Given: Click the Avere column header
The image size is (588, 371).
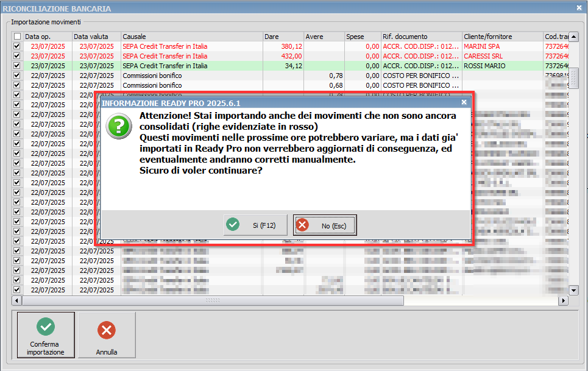Looking at the screenshot, I should pyautogui.click(x=324, y=37).
